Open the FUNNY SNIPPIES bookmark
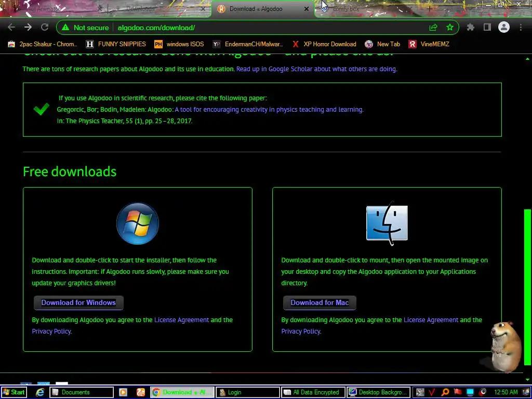 point(116,44)
